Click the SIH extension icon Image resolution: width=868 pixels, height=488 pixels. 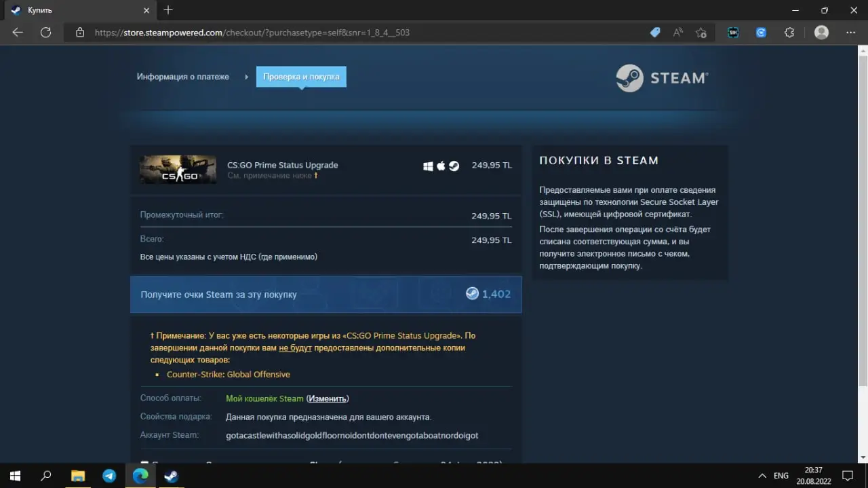point(733,32)
